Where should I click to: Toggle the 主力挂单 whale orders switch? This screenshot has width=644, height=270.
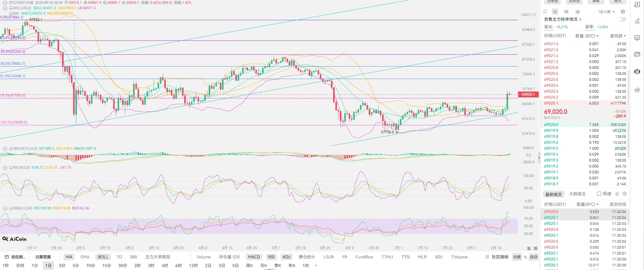tap(621, 19)
